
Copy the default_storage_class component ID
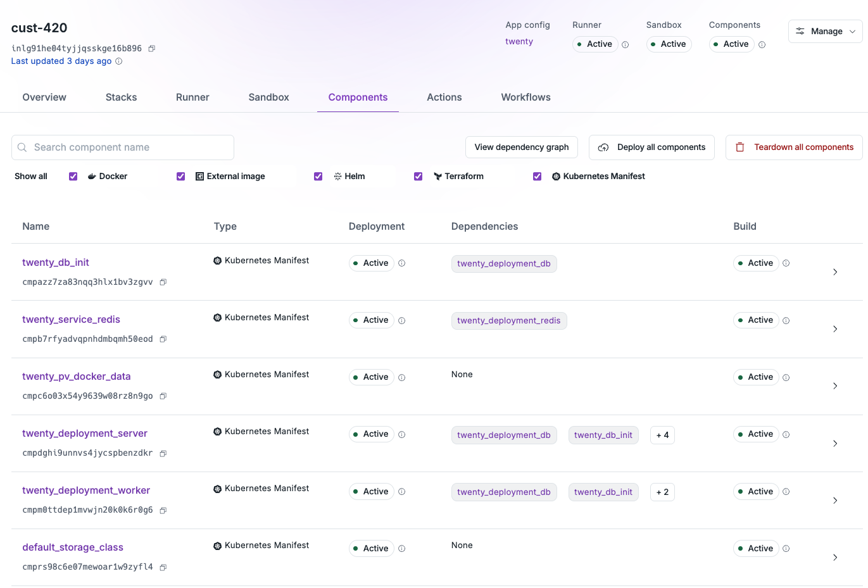(x=163, y=566)
